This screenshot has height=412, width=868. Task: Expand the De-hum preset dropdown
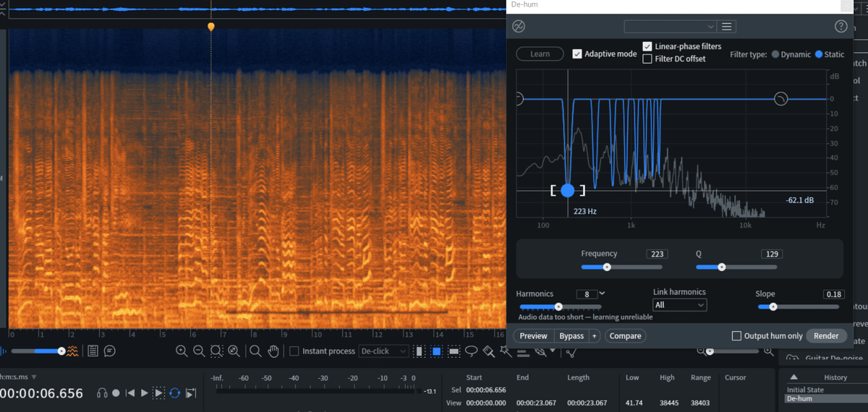(670, 27)
